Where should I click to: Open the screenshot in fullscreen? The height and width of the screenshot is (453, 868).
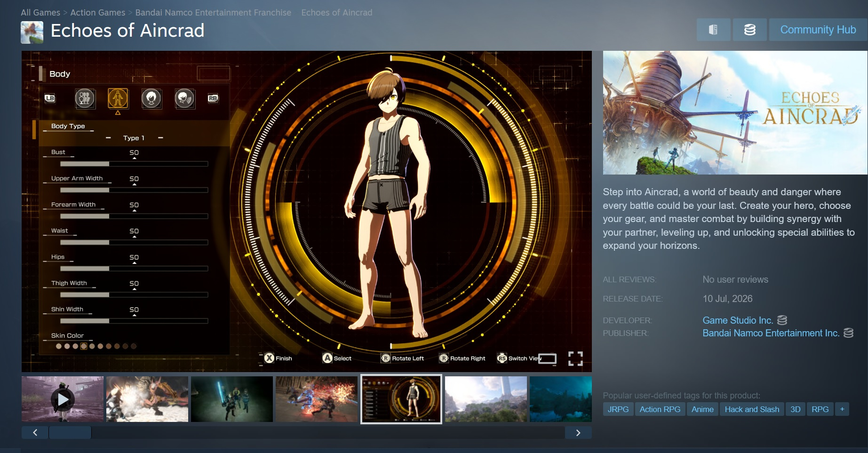(575, 359)
